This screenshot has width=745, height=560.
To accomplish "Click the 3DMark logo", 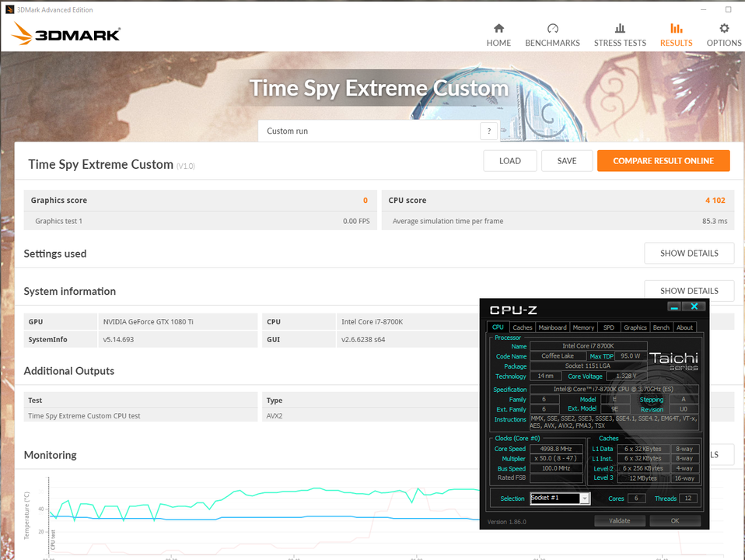I will tap(65, 33).
